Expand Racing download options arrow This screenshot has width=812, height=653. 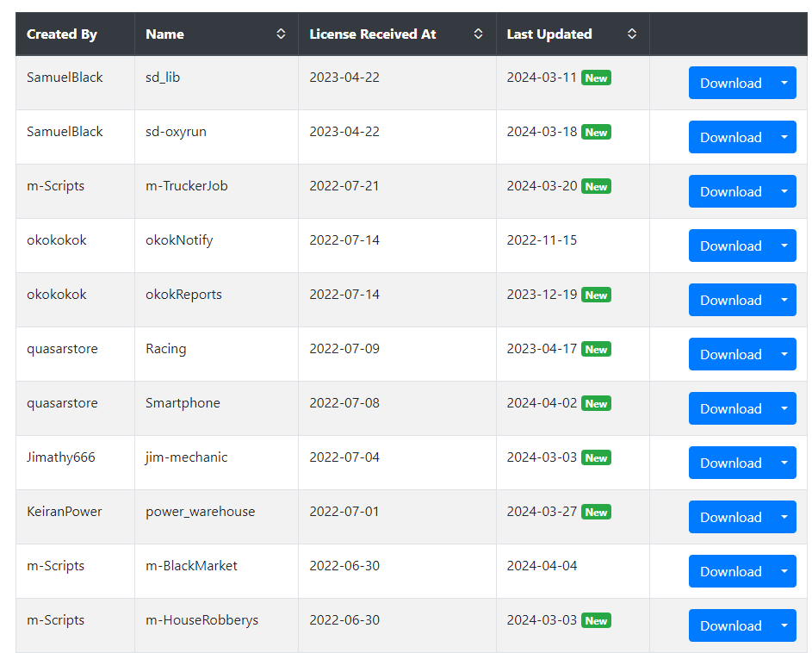(x=784, y=354)
